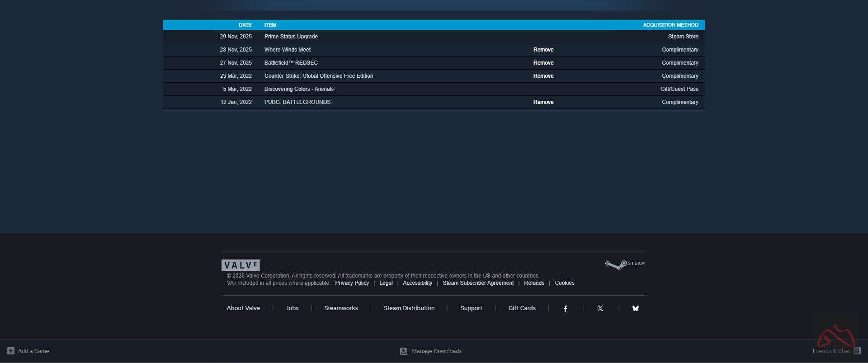
Task: Remove Battlefield REDSEC from account
Action: tap(543, 63)
